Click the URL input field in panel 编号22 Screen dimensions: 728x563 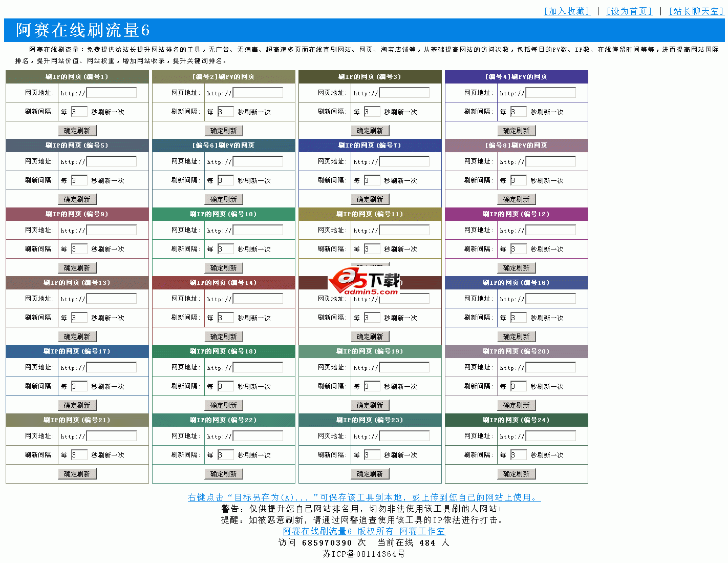(258, 435)
